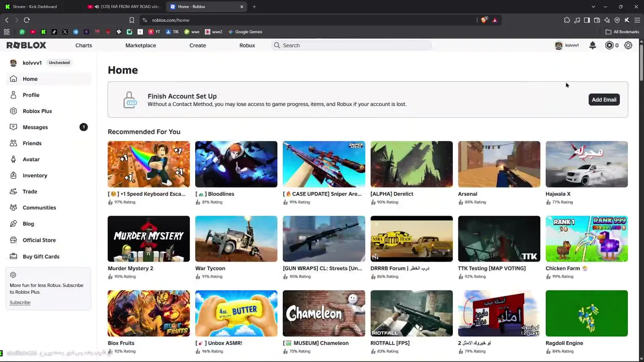Open Friends in the sidebar
Viewport: 644px width, 362px height.
(48, 143)
